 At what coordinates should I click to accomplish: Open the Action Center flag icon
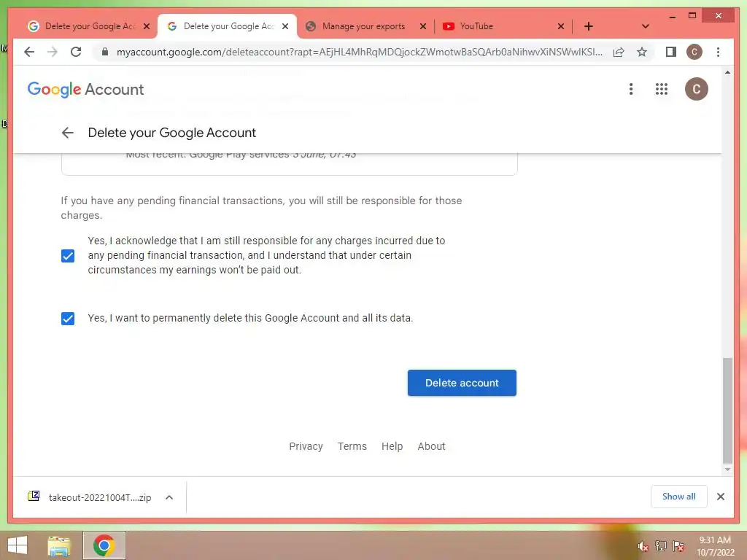point(678,546)
